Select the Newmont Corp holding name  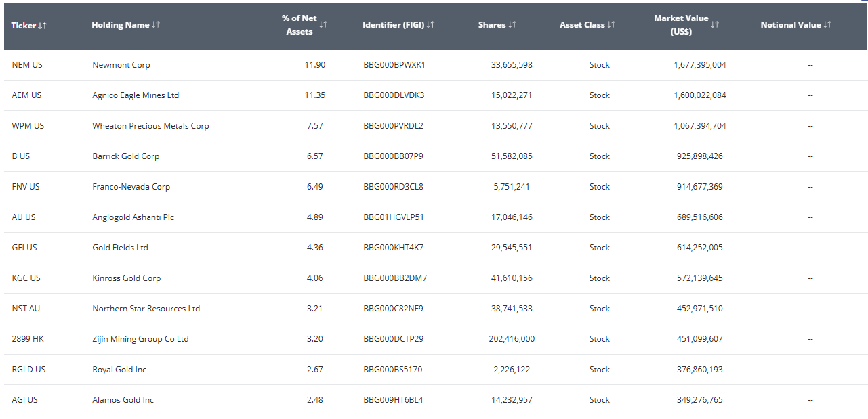point(121,65)
